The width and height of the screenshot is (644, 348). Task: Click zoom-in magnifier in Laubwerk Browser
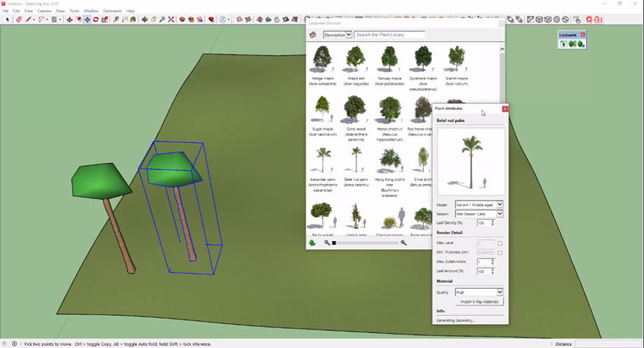click(404, 243)
